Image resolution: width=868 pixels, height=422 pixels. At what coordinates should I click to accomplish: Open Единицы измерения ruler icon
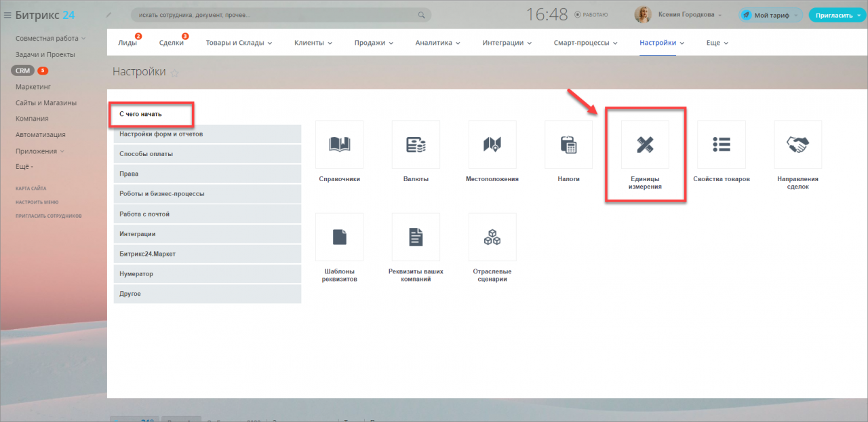(645, 145)
